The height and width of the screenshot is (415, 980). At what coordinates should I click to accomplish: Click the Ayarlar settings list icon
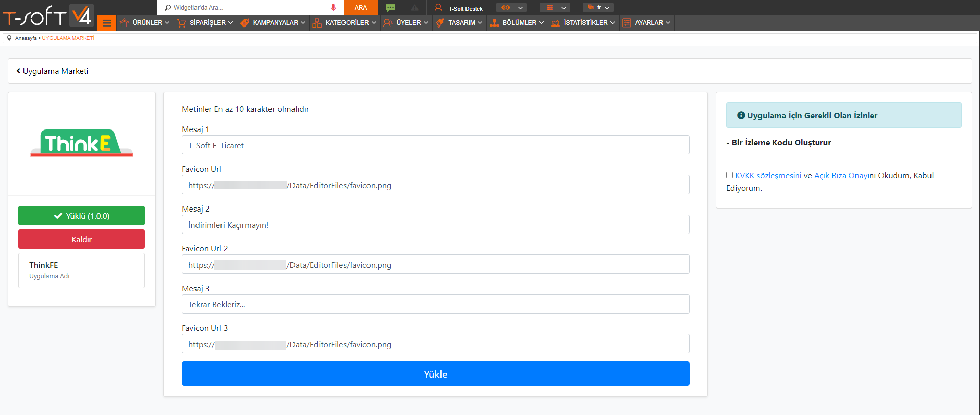(x=627, y=23)
